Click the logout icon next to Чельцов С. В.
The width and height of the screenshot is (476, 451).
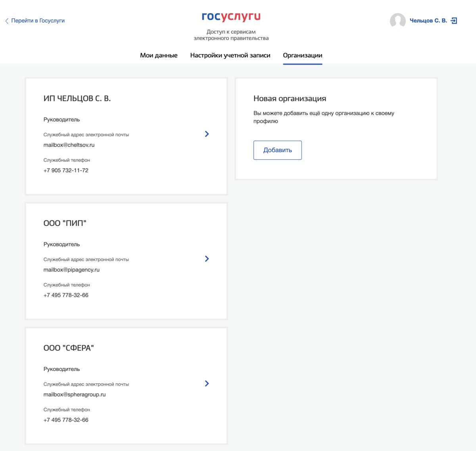click(454, 21)
